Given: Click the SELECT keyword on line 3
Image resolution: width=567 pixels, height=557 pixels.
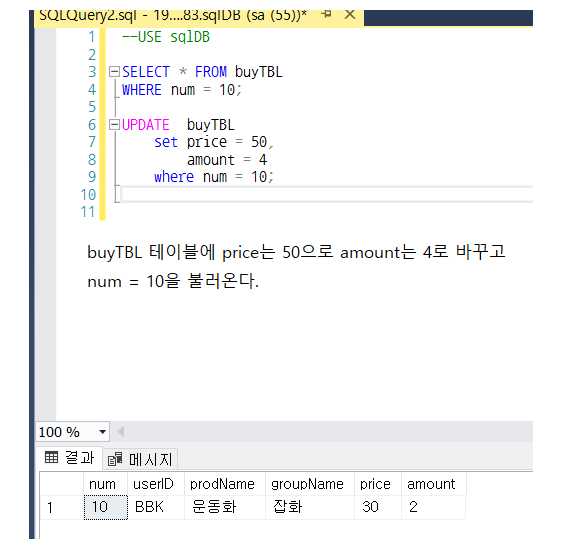Looking at the screenshot, I should click(x=146, y=72).
